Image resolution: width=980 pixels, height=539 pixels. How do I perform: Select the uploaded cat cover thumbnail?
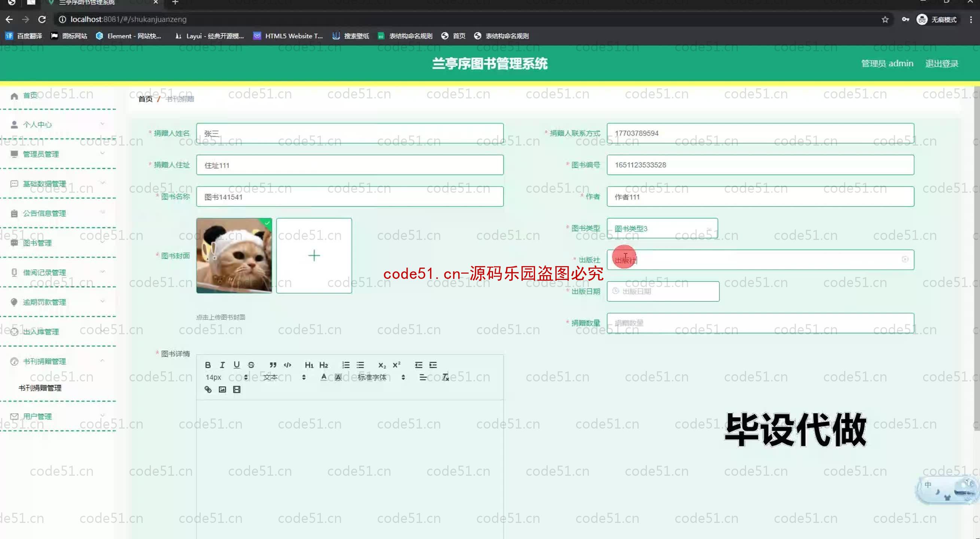tap(234, 256)
